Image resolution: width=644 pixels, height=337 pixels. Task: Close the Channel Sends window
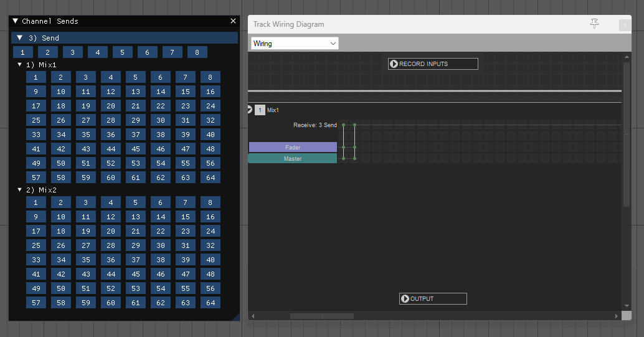(x=234, y=21)
